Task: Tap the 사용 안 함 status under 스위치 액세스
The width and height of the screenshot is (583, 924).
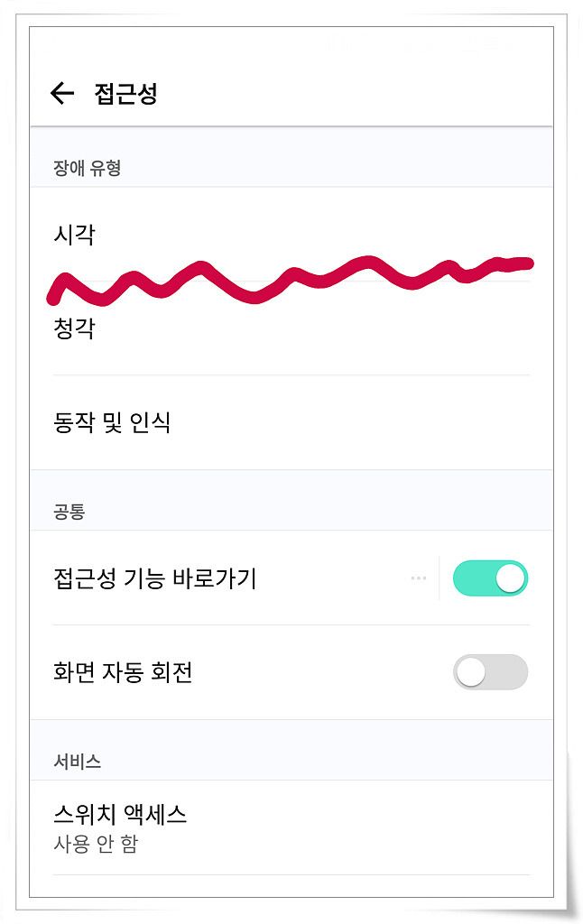Action: 96,845
